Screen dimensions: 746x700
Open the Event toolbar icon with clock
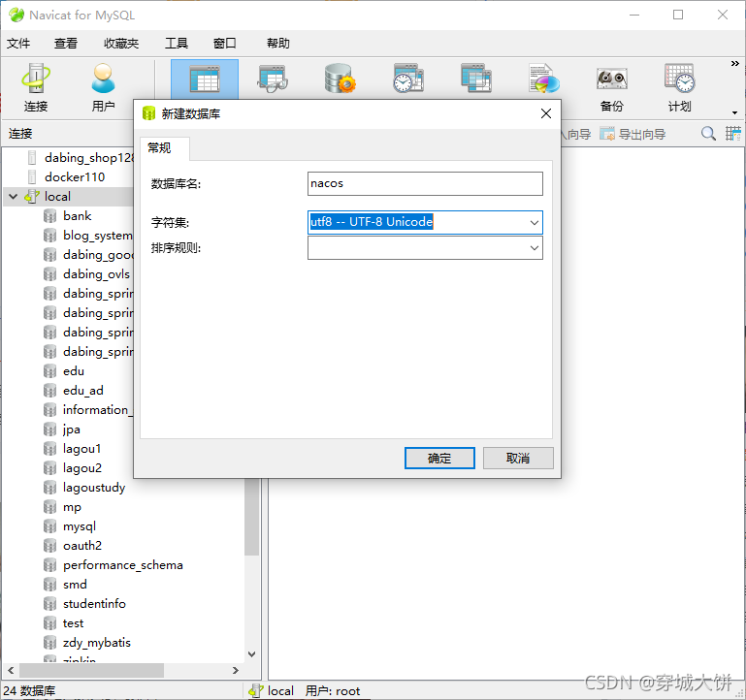point(408,79)
